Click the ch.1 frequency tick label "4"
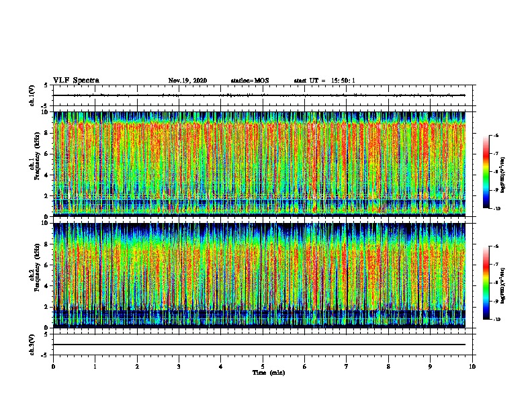Image resolution: width=532 pixels, height=411 pixels. click(x=46, y=175)
